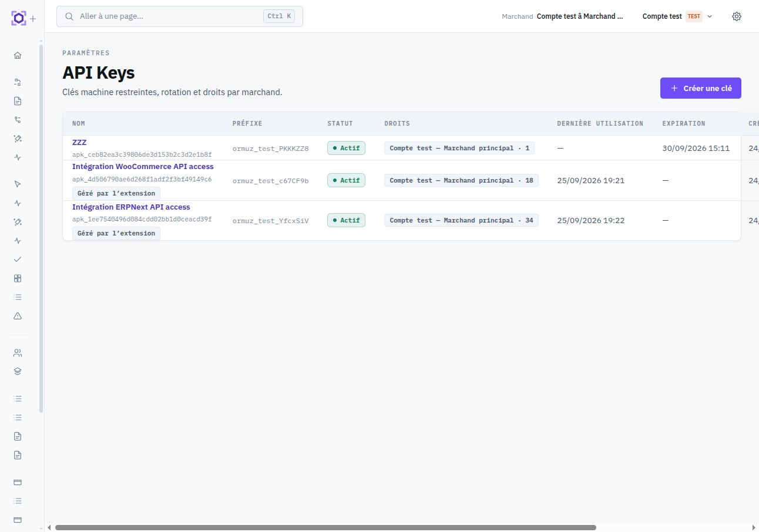Screen dimensions: 759x532
Task: Click expiration date 30/09/2026 15:11
Action: pos(696,149)
